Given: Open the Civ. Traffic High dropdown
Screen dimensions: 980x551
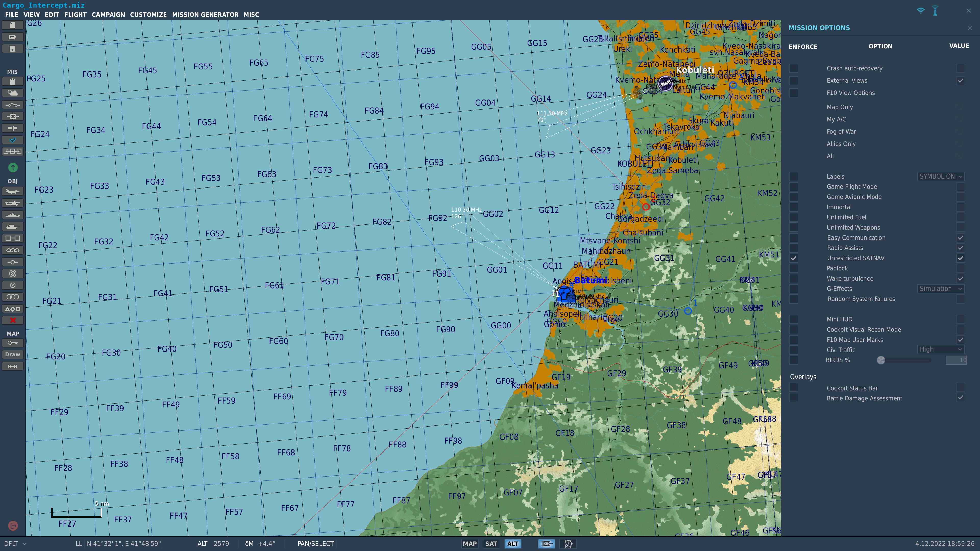Looking at the screenshot, I should point(940,349).
